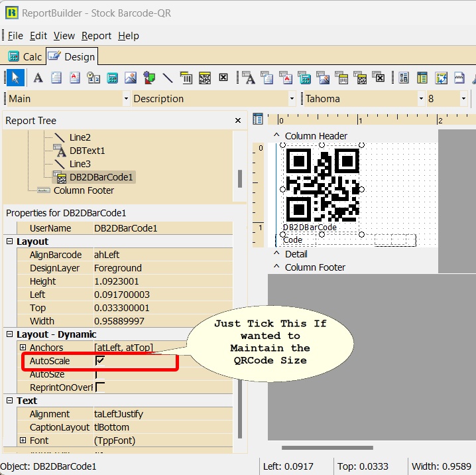
Task: Switch to the Calc tab
Action: pos(25,56)
